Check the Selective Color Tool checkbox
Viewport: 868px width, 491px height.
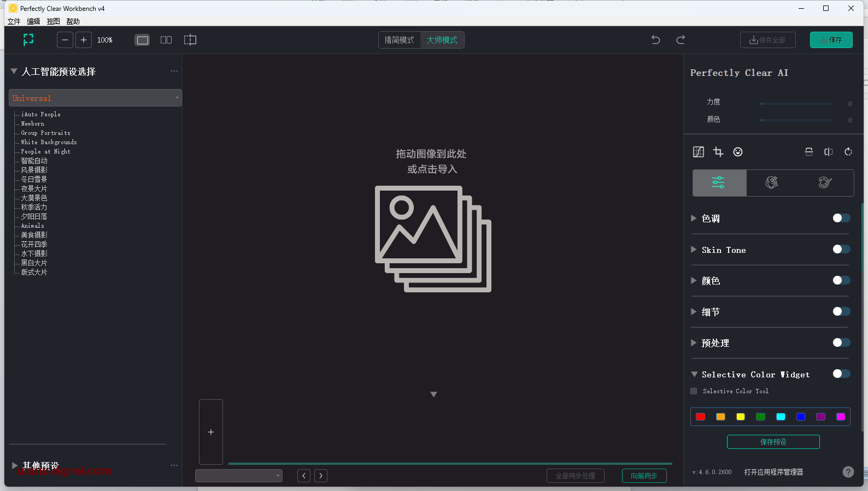click(694, 391)
